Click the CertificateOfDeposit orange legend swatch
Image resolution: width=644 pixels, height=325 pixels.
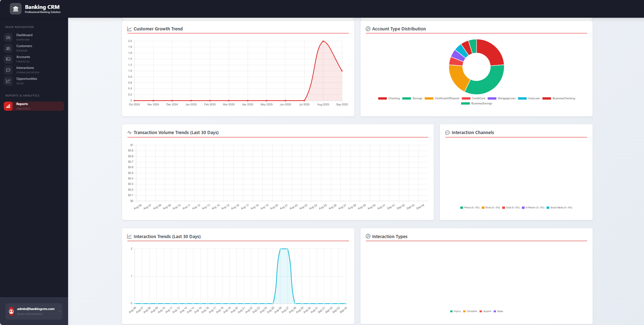click(429, 99)
